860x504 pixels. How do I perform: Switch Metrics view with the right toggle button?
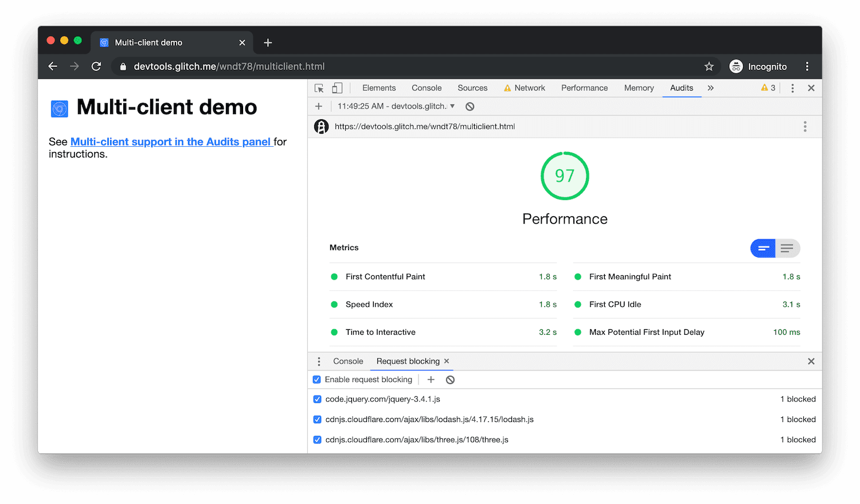[x=788, y=248]
